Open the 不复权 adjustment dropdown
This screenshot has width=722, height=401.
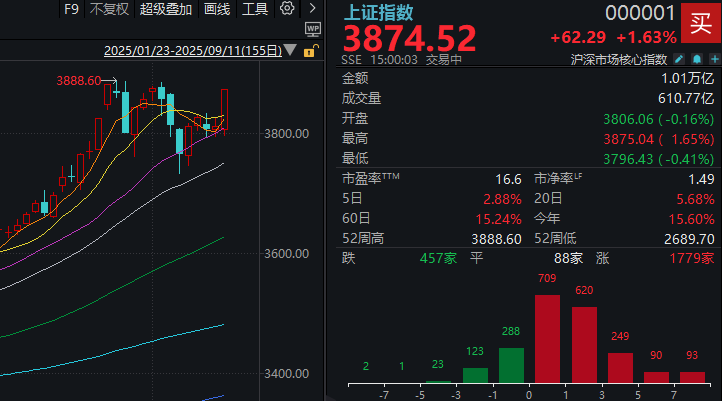[109, 9]
